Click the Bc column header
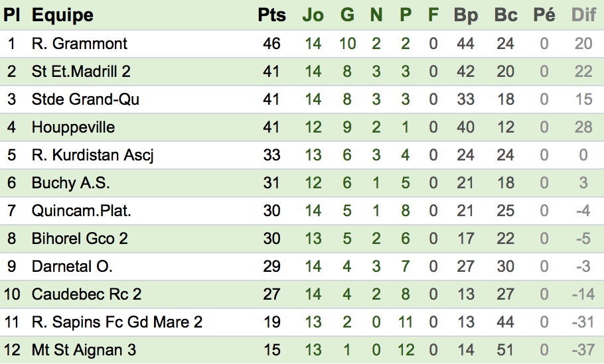The width and height of the screenshot is (604, 364). (x=506, y=15)
